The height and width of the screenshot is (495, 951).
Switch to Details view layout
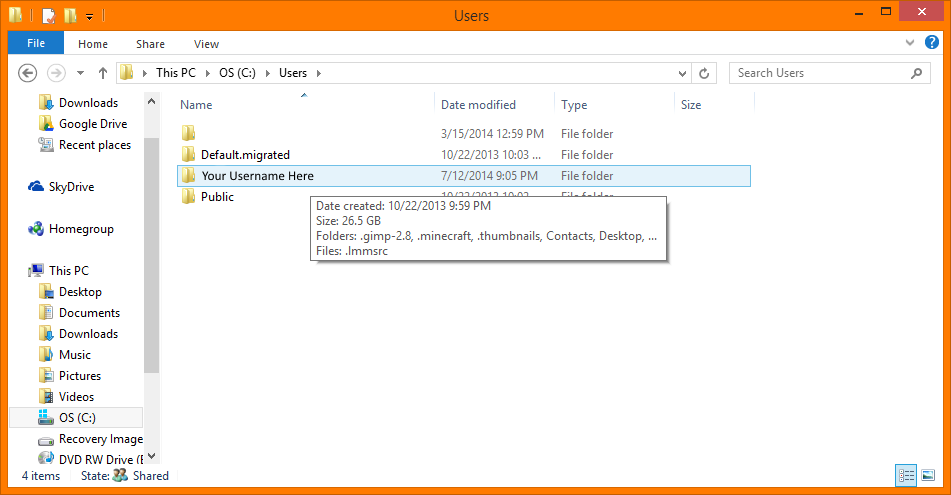click(906, 476)
